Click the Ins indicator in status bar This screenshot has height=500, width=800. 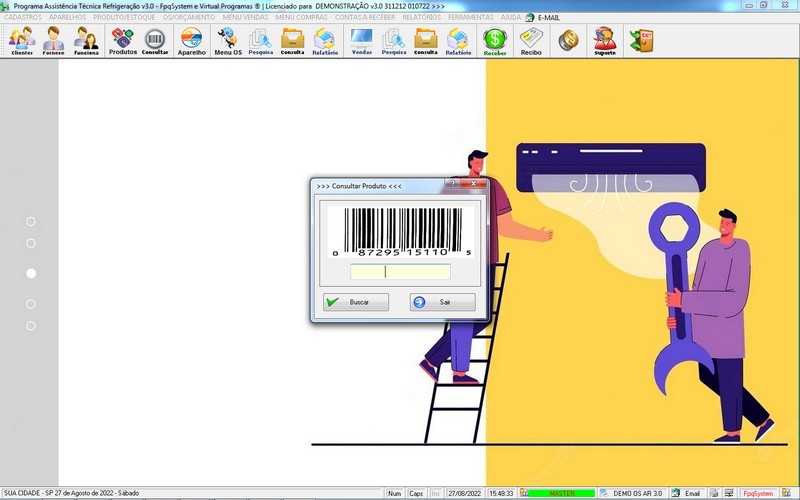(435, 493)
